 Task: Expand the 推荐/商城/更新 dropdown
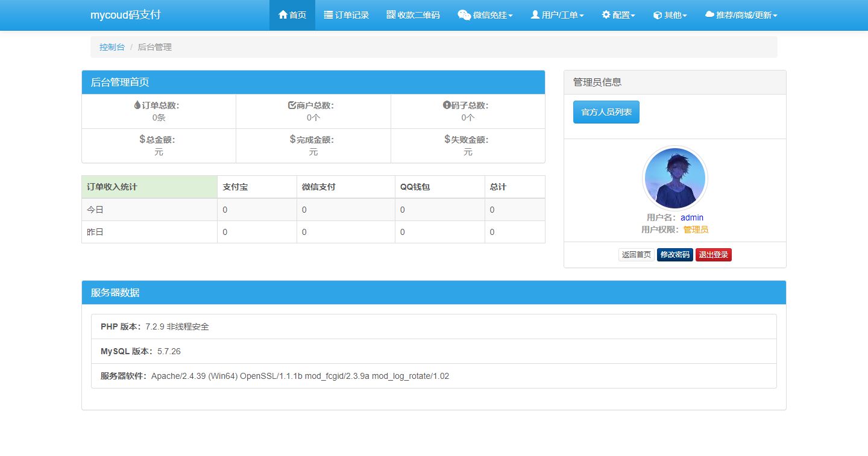741,15
